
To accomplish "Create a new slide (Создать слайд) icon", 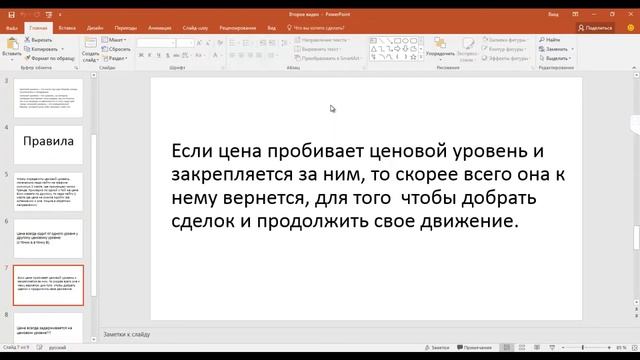I will 90,43.
